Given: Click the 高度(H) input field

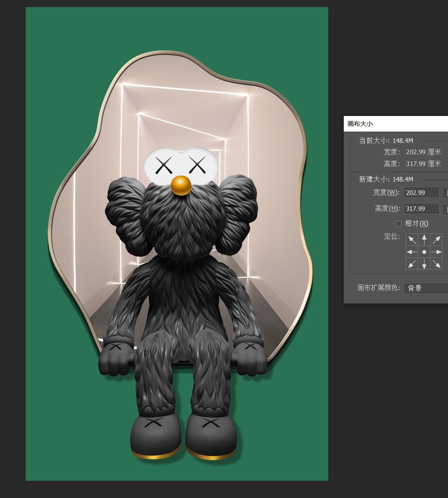Looking at the screenshot, I should pyautogui.click(x=422, y=209).
